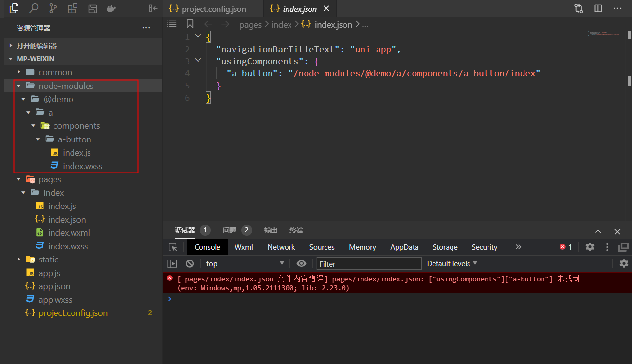The width and height of the screenshot is (632, 364).
Task: Collapse the node-modules folder
Action: pyautogui.click(x=83, y=86)
